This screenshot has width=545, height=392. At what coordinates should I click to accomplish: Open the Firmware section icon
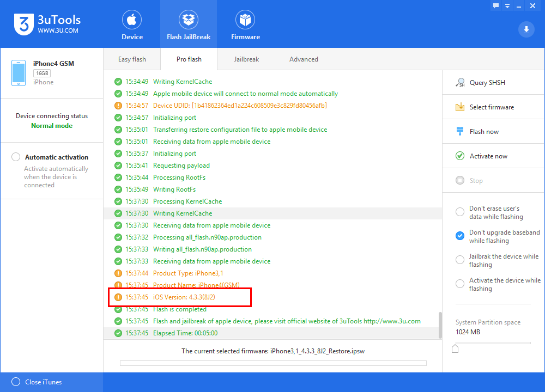245,20
